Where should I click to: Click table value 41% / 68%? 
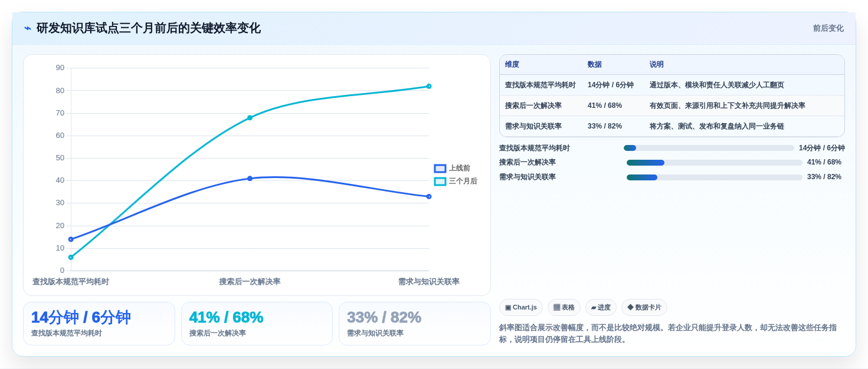[605, 106]
